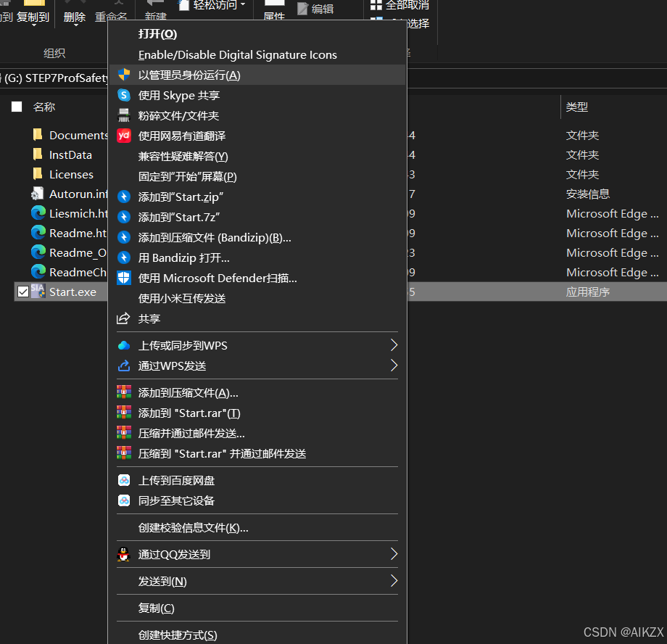Click WinRAR icon beside 压缩到 "Start.rar" 并通过邮件发送

point(124,453)
